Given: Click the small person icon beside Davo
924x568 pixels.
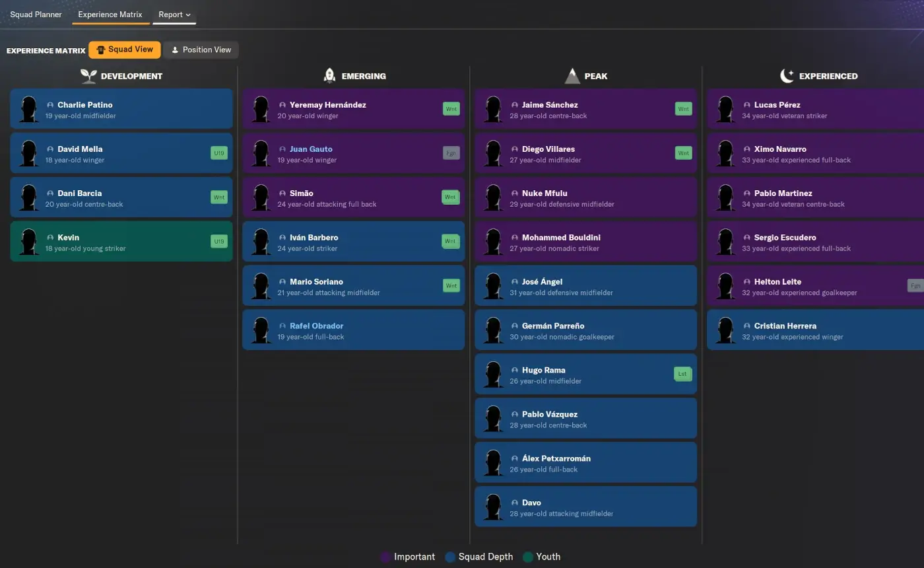Looking at the screenshot, I should click(515, 503).
